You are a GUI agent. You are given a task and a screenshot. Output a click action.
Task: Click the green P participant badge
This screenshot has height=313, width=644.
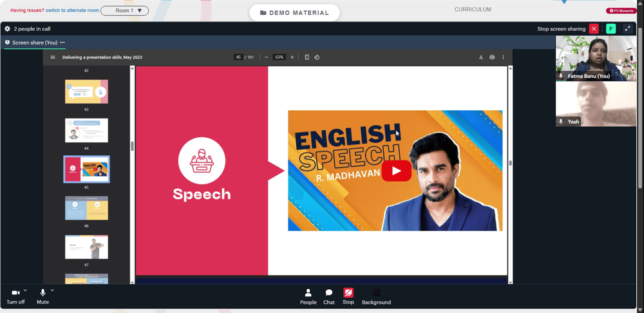click(611, 29)
